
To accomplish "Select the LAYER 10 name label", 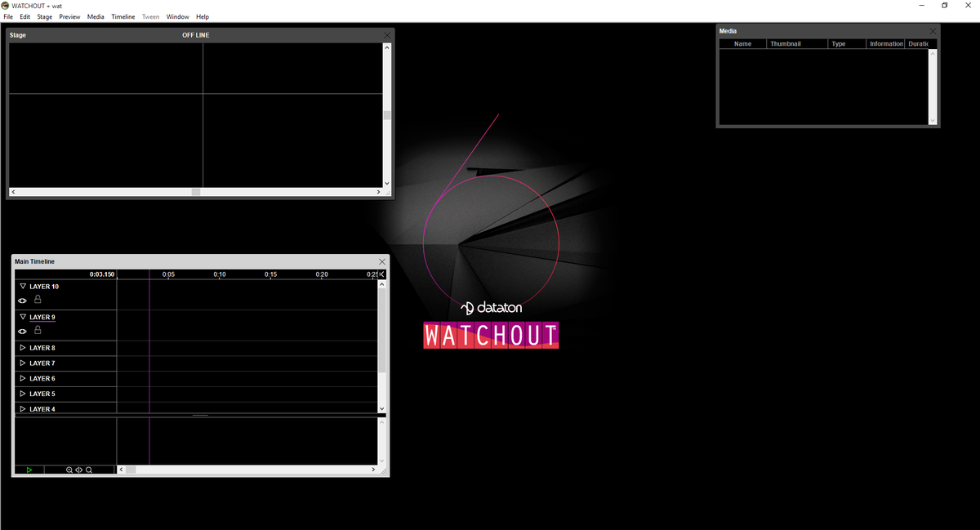I will click(x=44, y=287).
